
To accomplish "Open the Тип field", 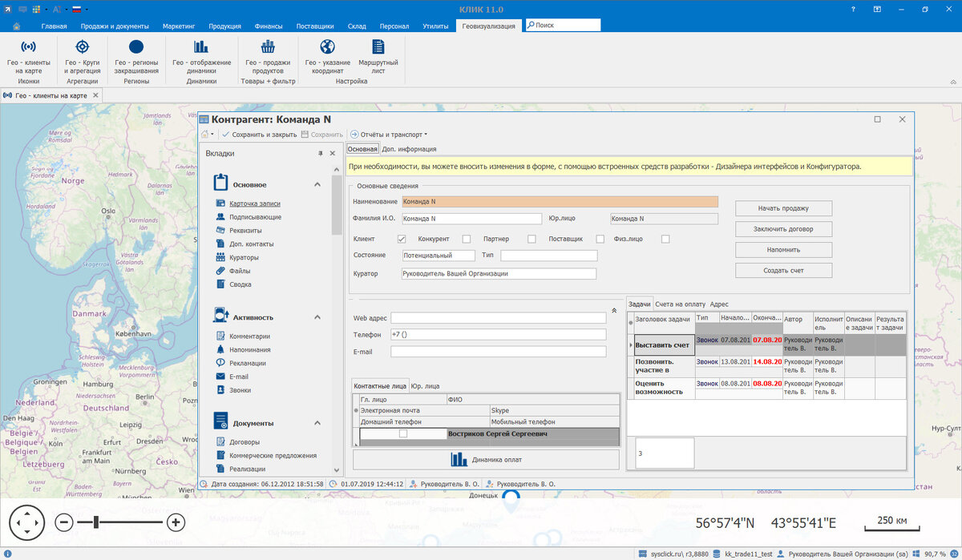I will 549,256.
